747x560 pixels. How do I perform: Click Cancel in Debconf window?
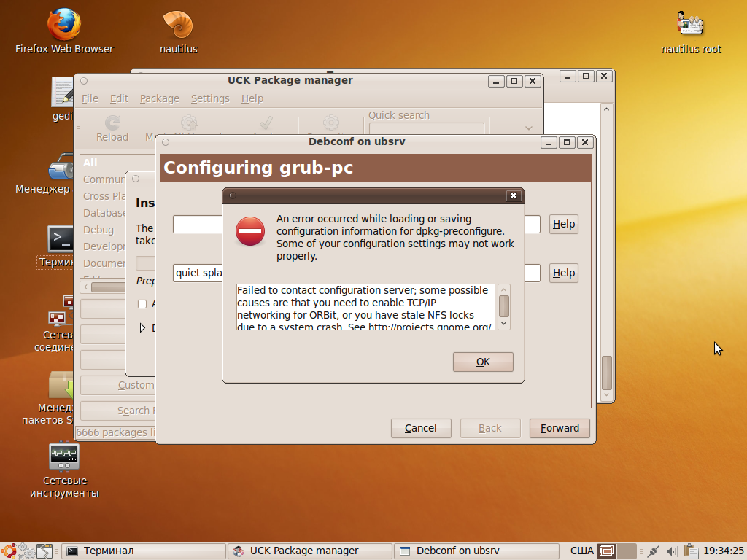421,428
